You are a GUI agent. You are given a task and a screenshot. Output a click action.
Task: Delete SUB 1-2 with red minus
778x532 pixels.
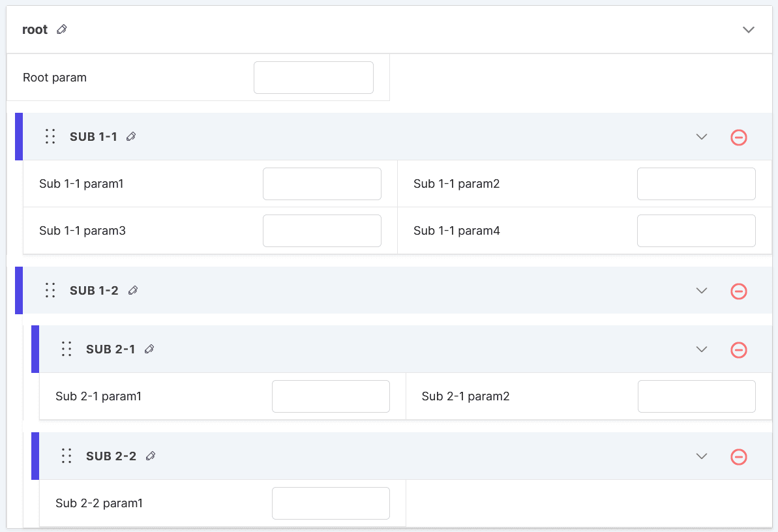tap(739, 291)
